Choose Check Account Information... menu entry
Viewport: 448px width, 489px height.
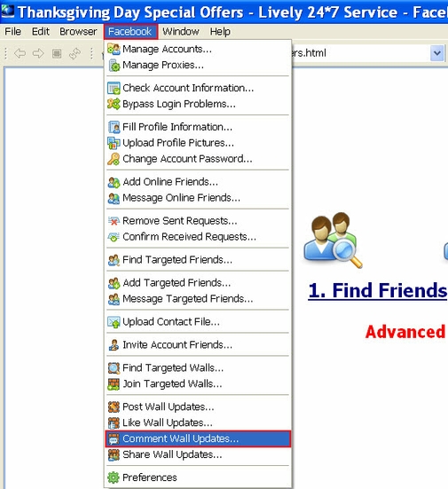pyautogui.click(x=198, y=88)
